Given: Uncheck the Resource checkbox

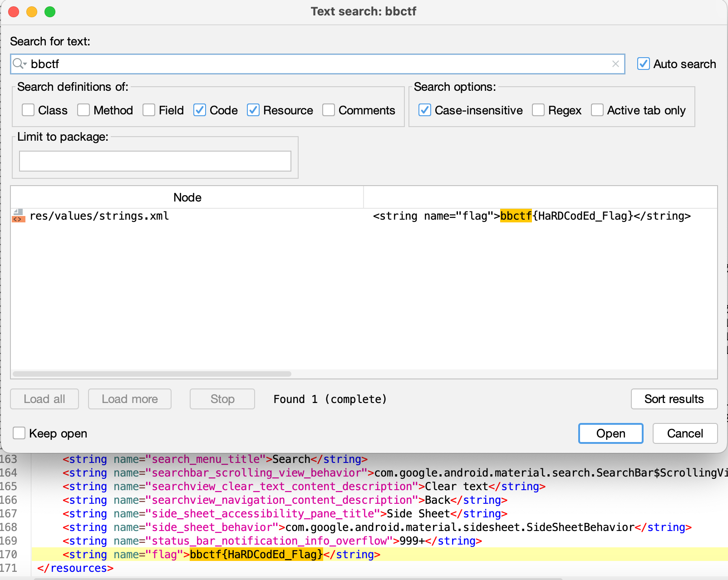Looking at the screenshot, I should (253, 110).
